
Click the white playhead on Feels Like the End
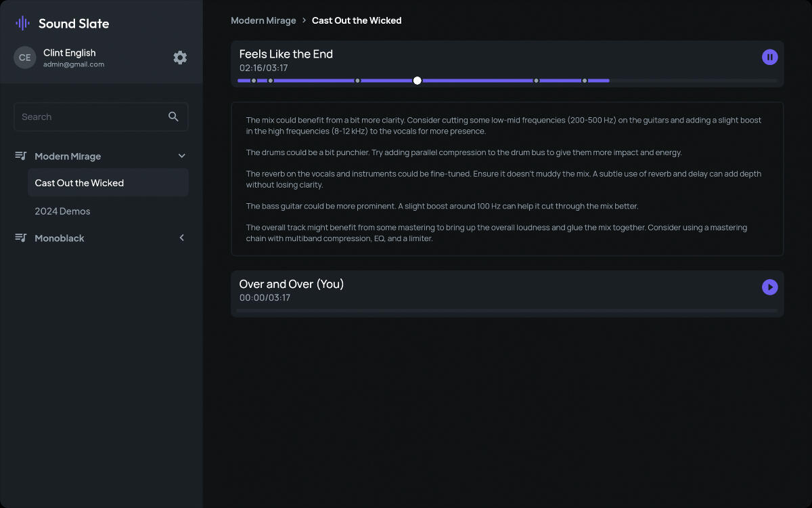(417, 81)
